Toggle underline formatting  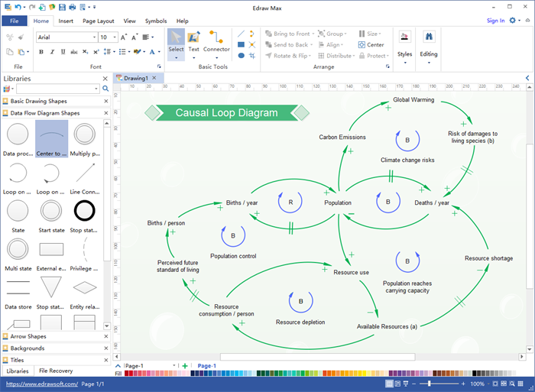click(63, 52)
